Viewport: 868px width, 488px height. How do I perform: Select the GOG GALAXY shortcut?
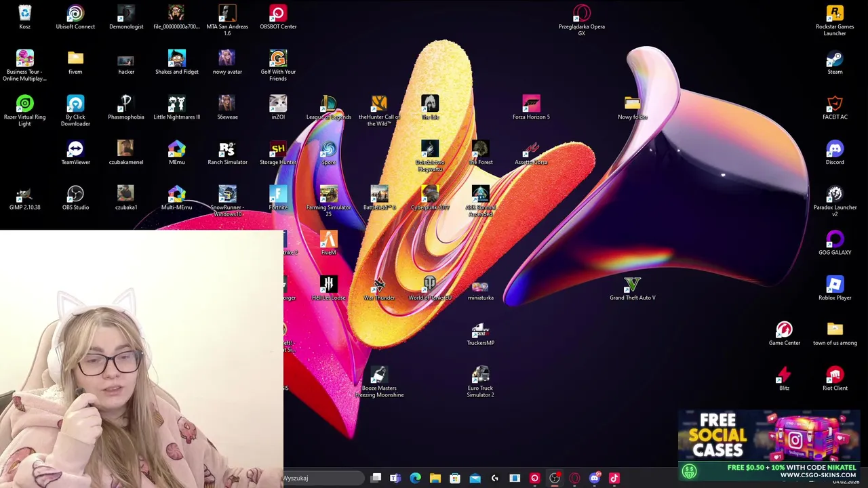click(x=835, y=244)
